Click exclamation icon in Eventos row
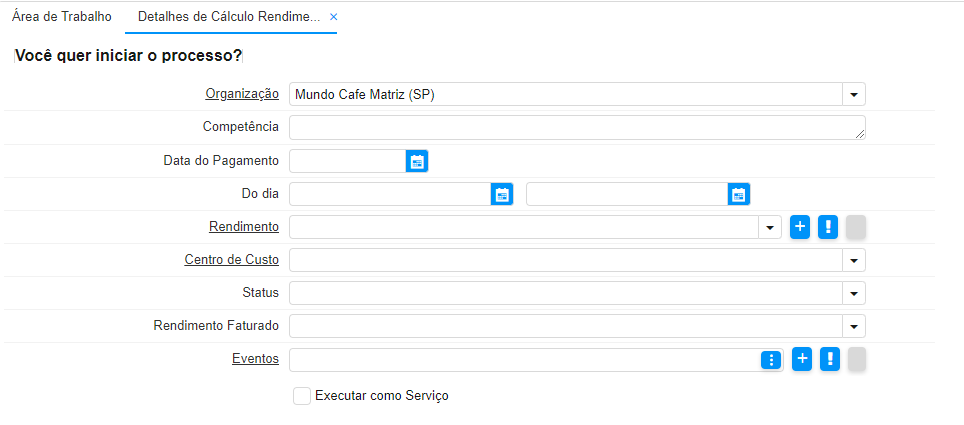Viewport: 964px width, 425px height. (x=830, y=359)
